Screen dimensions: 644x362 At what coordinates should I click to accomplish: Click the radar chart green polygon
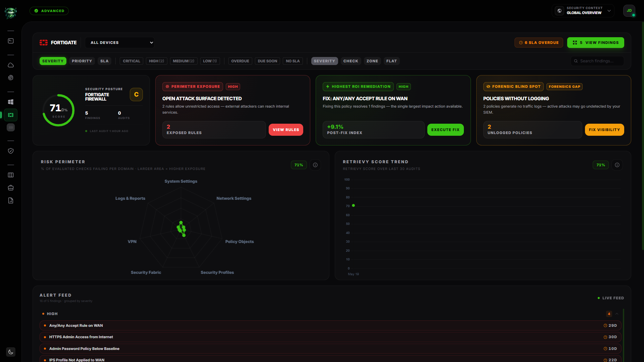[x=181, y=229]
